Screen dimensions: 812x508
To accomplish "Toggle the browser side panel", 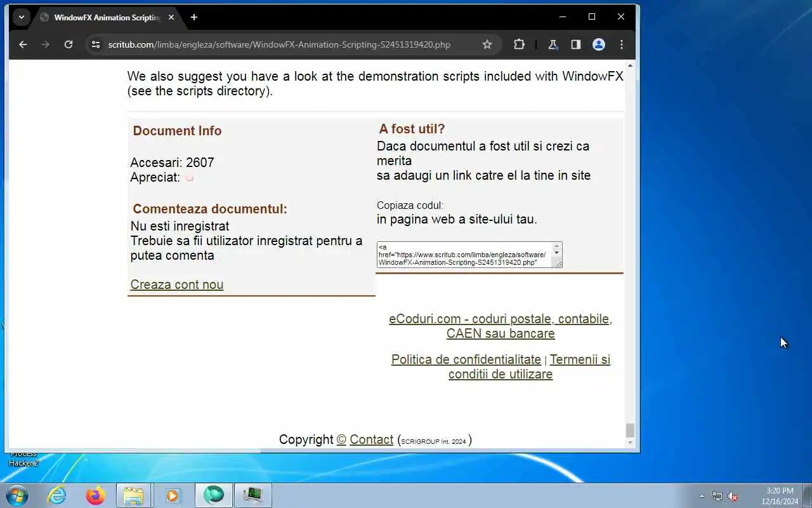I will tap(575, 44).
